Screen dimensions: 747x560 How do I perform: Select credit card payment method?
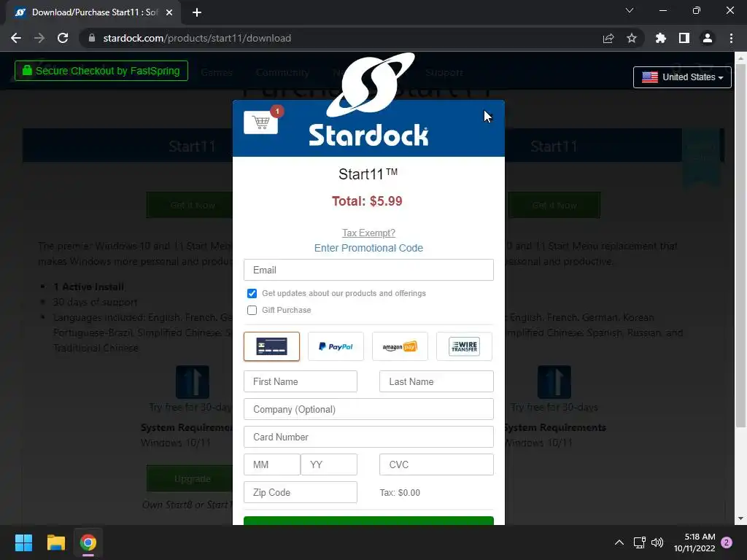point(271,346)
